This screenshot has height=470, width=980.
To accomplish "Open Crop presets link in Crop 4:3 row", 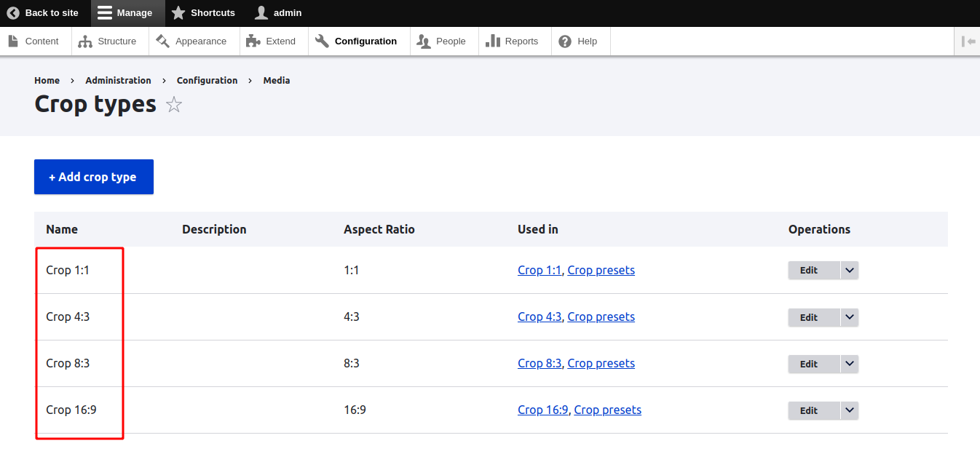I will tap(601, 316).
